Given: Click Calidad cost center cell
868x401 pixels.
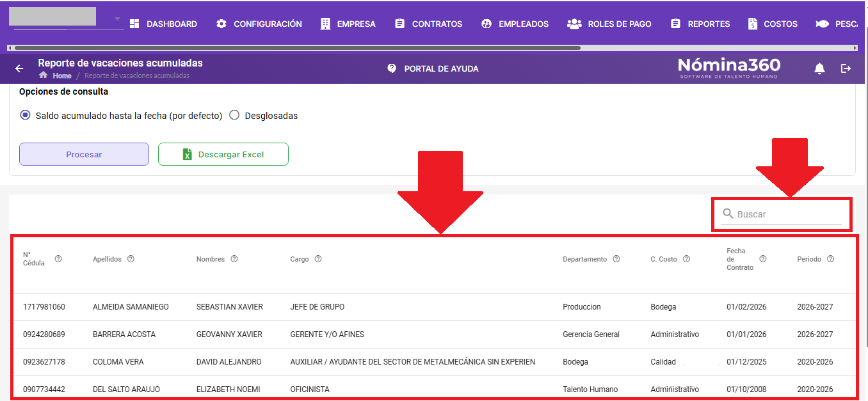Looking at the screenshot, I should [x=663, y=362].
